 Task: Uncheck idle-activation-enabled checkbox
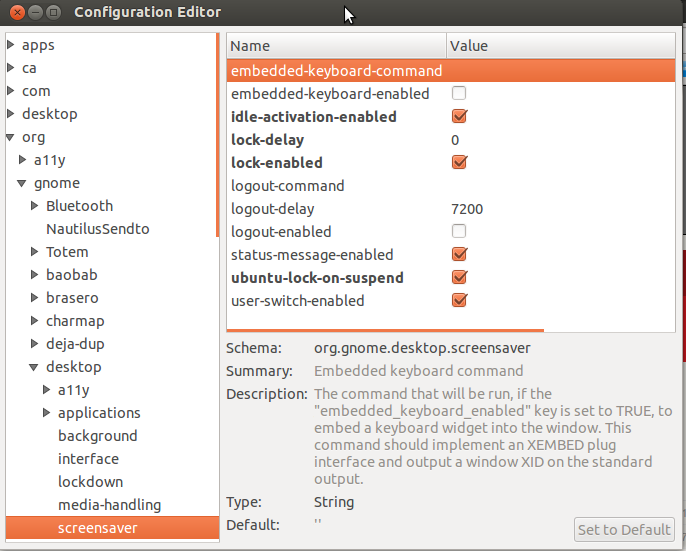coord(459,116)
